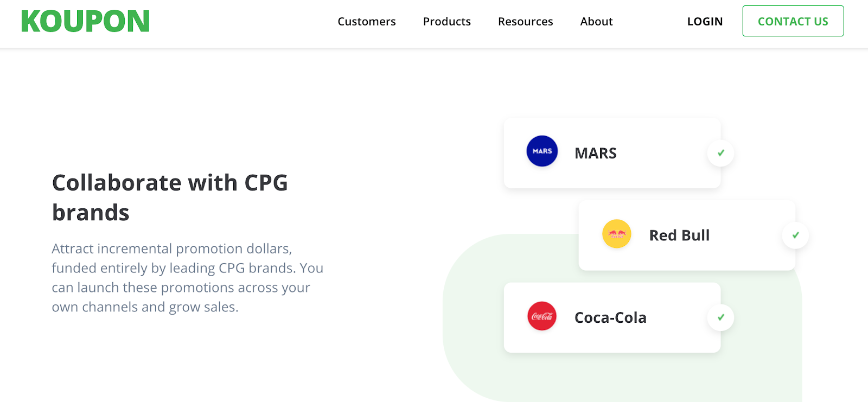Click the KOUPON logo
This screenshot has height=414, width=868.
(x=85, y=22)
